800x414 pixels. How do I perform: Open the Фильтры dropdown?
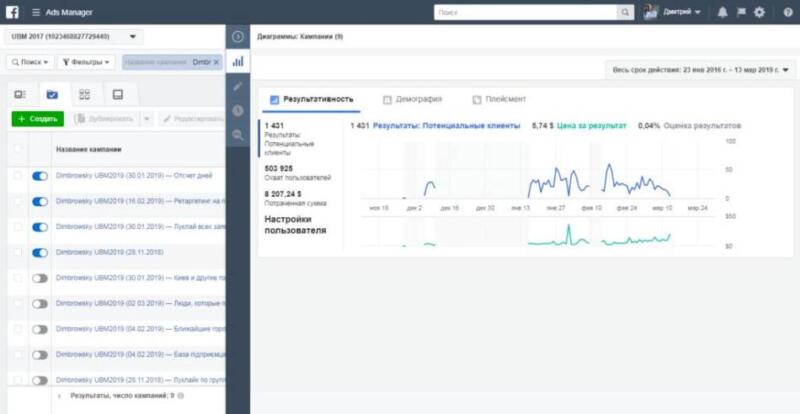[86, 62]
